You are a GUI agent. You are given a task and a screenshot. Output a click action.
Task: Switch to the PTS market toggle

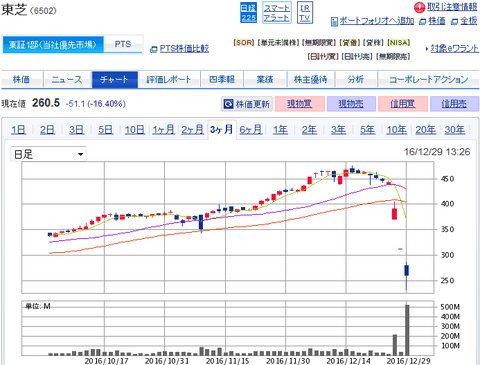[x=123, y=44]
